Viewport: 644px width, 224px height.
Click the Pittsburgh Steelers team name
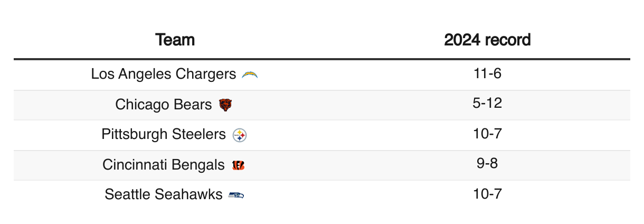pos(164,134)
